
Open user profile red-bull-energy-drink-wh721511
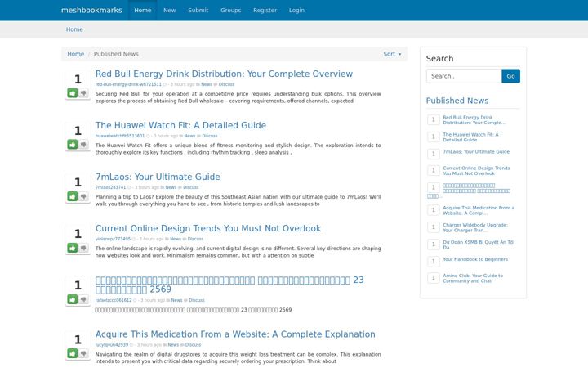point(128,84)
